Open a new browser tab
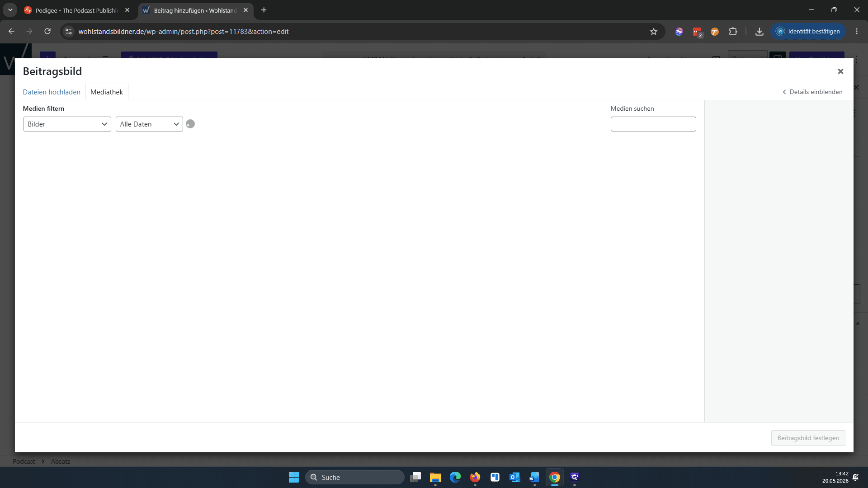Screen dimensions: 868x488 (x=264, y=10)
